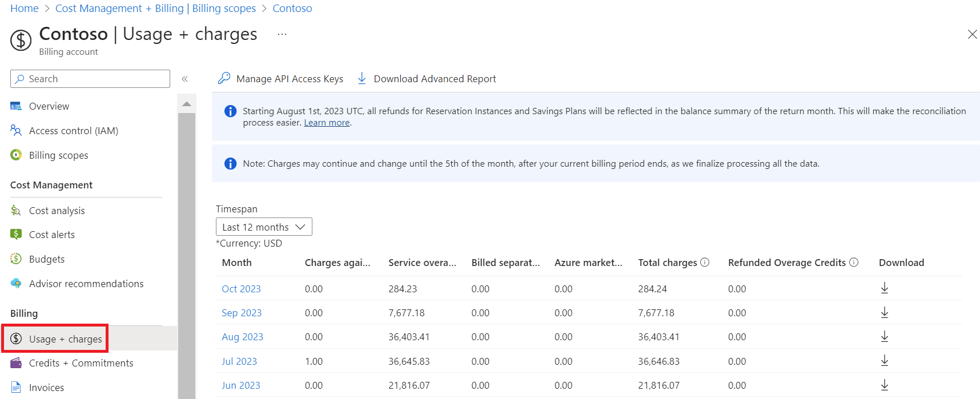
Task: Click the Total charges info icon
Action: click(705, 263)
